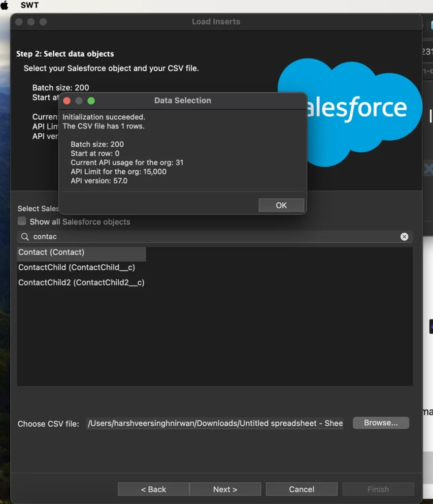Viewport: 433px width, 504px height.
Task: Click the magnifying glass search icon
Action: point(25,237)
